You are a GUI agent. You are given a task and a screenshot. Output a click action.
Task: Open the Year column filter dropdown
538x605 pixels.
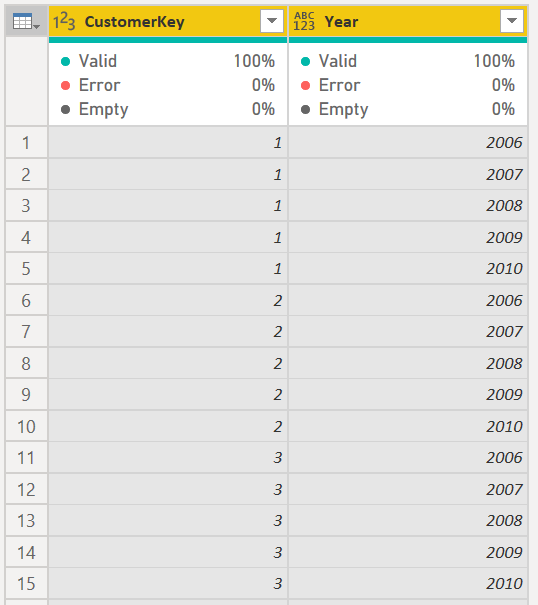(512, 21)
